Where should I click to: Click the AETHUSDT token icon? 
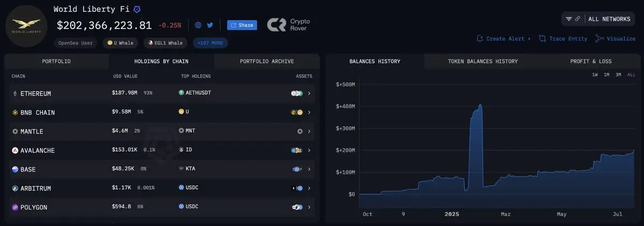click(181, 93)
